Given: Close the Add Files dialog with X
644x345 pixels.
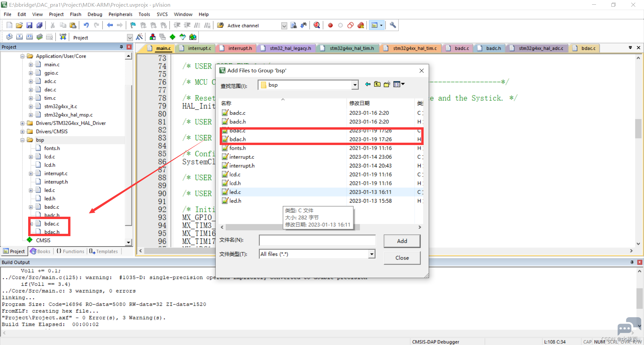Looking at the screenshot, I should tap(422, 71).
